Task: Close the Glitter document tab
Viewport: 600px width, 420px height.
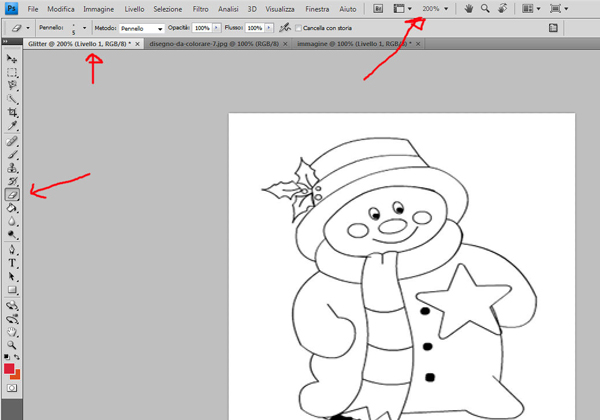Action: coord(137,44)
